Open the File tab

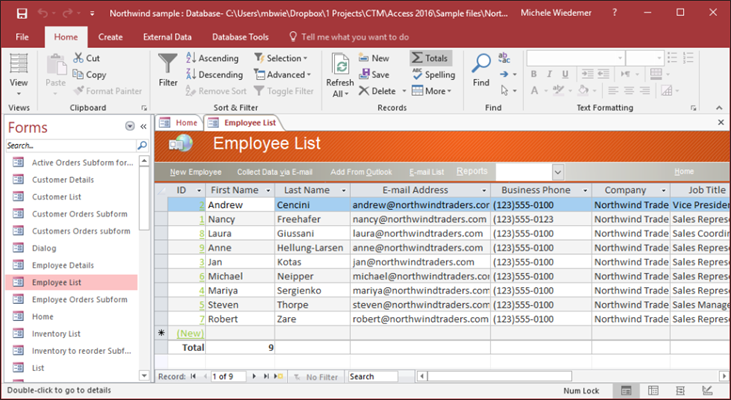coord(22,37)
